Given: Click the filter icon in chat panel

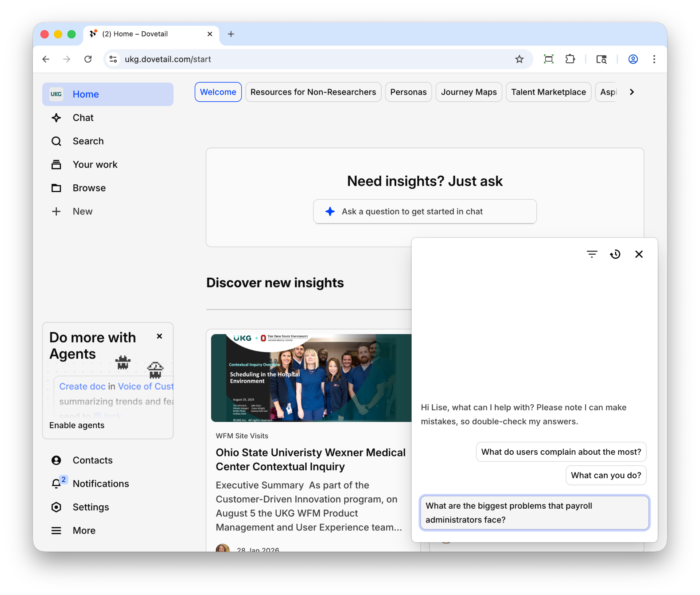Looking at the screenshot, I should coord(592,254).
